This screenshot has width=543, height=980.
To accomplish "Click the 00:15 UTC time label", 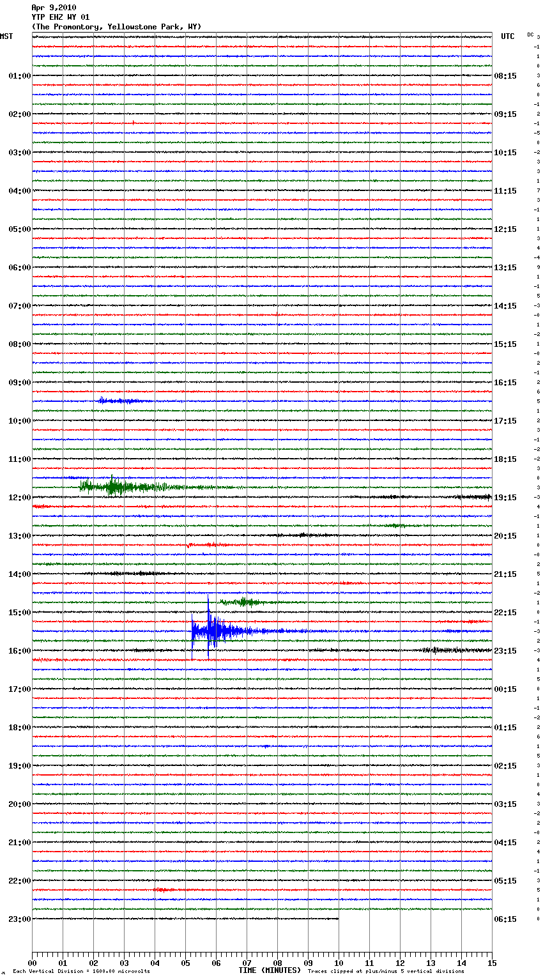I will 505,689.
